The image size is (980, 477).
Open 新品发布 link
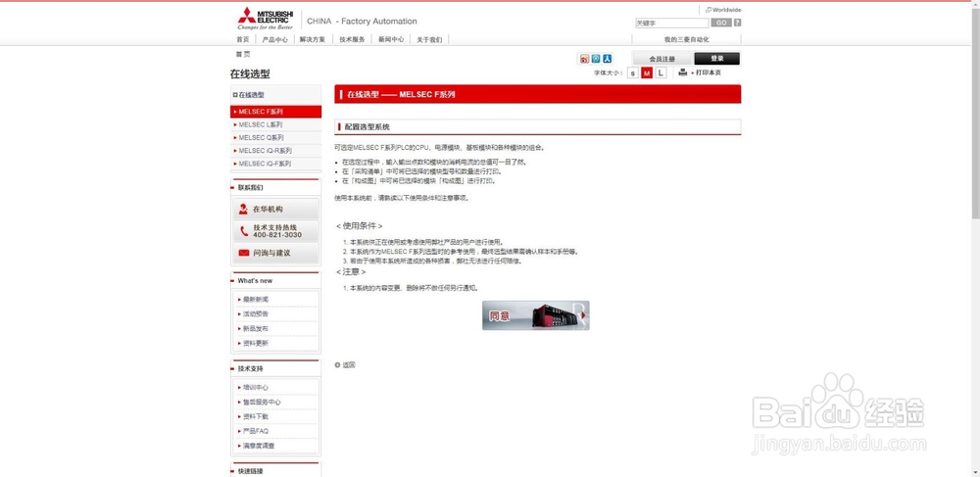click(x=256, y=328)
